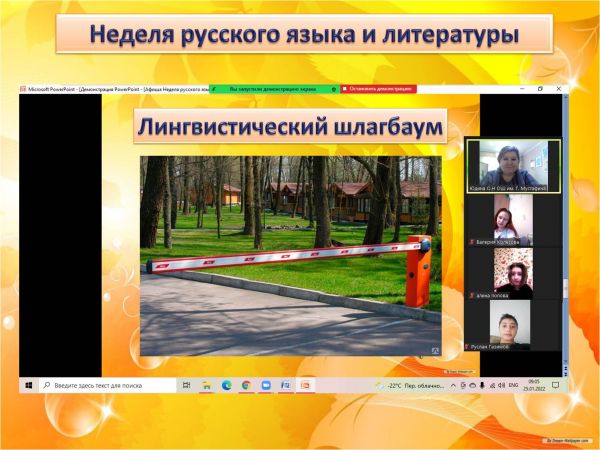
Task: Select Руслан's video thumbnail
Action: click(x=513, y=325)
